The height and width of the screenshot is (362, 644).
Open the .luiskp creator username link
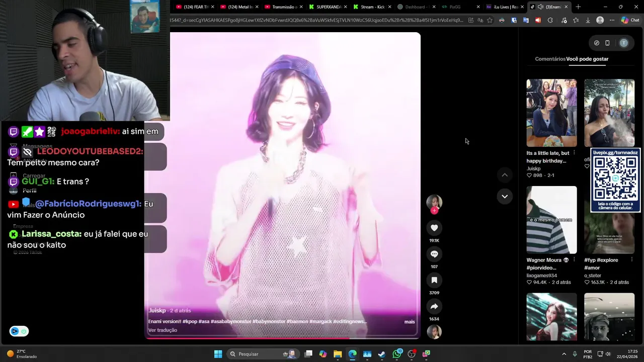click(x=157, y=311)
